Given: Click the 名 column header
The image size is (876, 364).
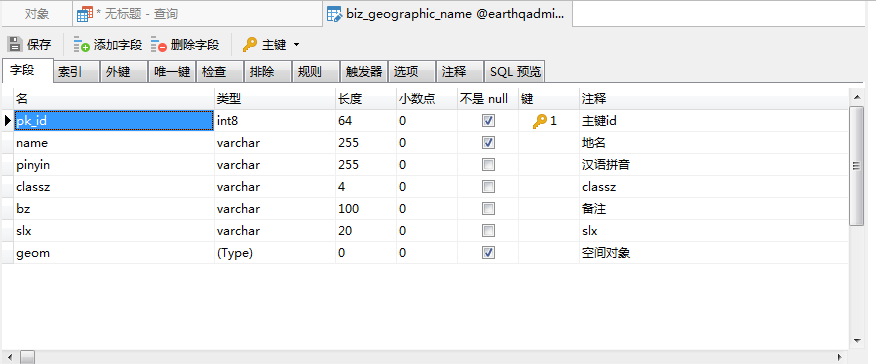Looking at the screenshot, I should [x=114, y=99].
